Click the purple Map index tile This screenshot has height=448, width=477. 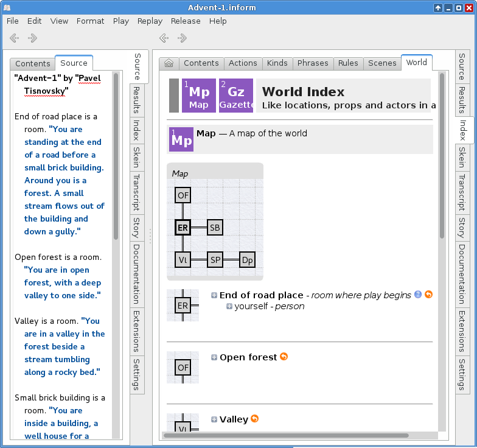pos(198,96)
